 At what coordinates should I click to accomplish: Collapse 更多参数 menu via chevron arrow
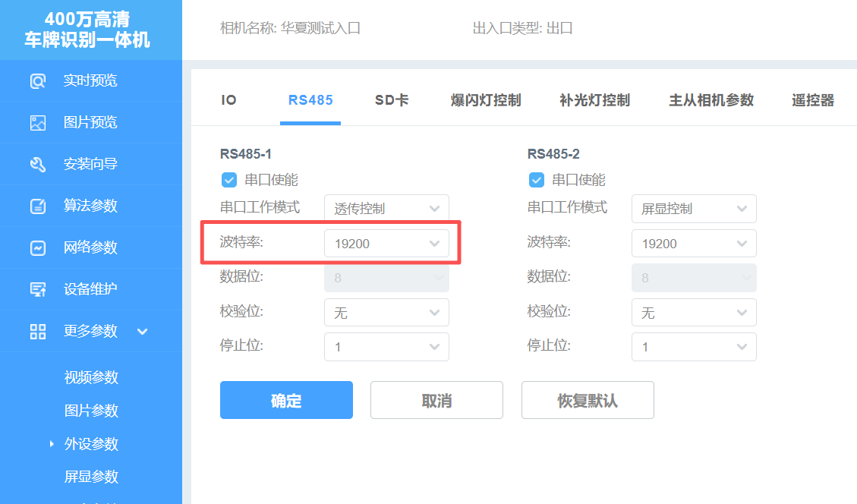point(142,331)
